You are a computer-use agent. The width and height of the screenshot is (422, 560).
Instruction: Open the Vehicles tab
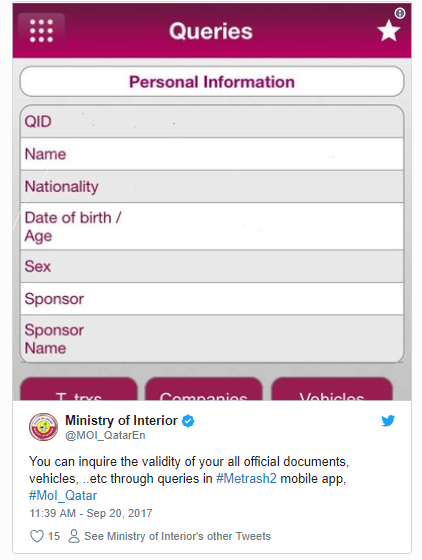[x=332, y=389]
